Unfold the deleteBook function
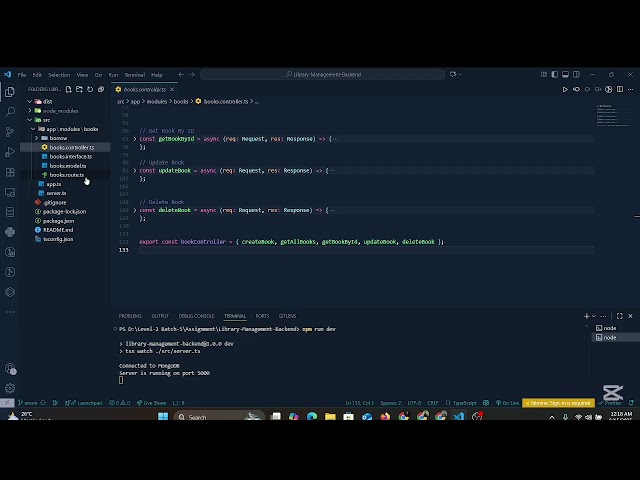Screen dimensions: 640x480 tap(135, 210)
